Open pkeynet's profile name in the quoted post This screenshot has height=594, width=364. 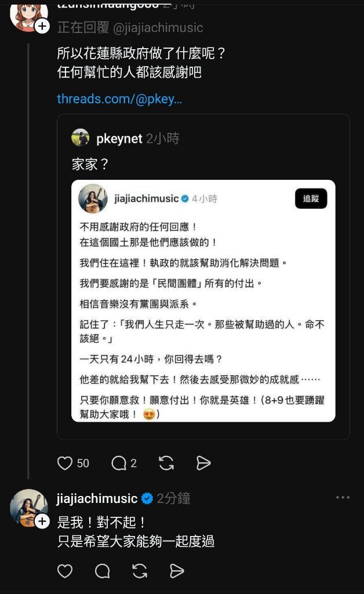(119, 139)
